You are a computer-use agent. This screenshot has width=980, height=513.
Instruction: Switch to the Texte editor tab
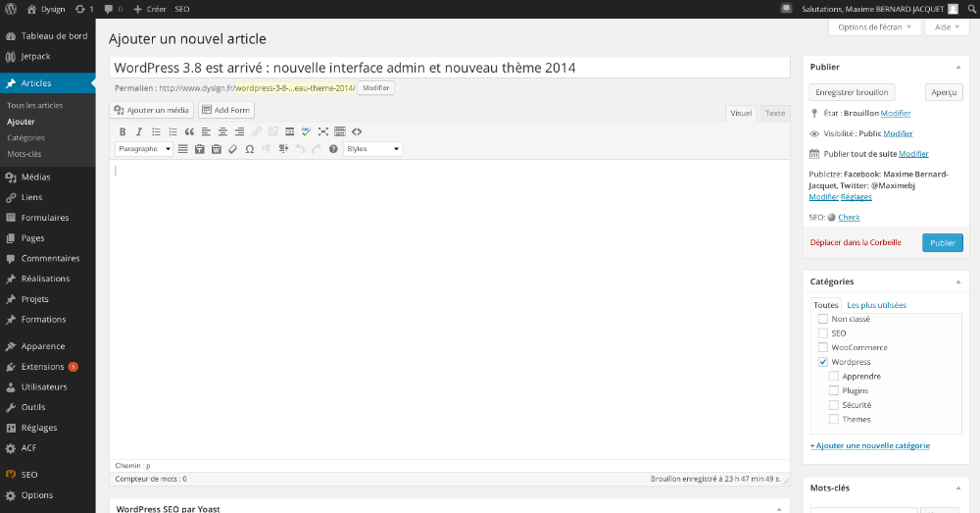775,113
